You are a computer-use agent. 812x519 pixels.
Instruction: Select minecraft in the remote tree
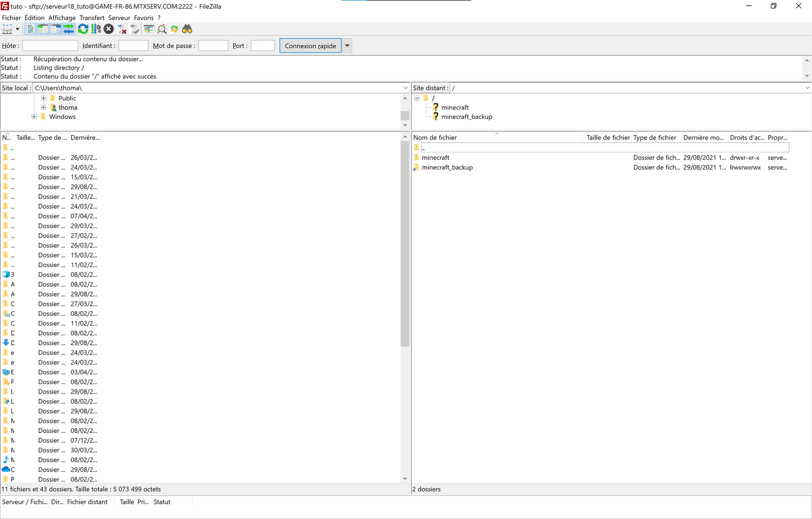(x=455, y=108)
